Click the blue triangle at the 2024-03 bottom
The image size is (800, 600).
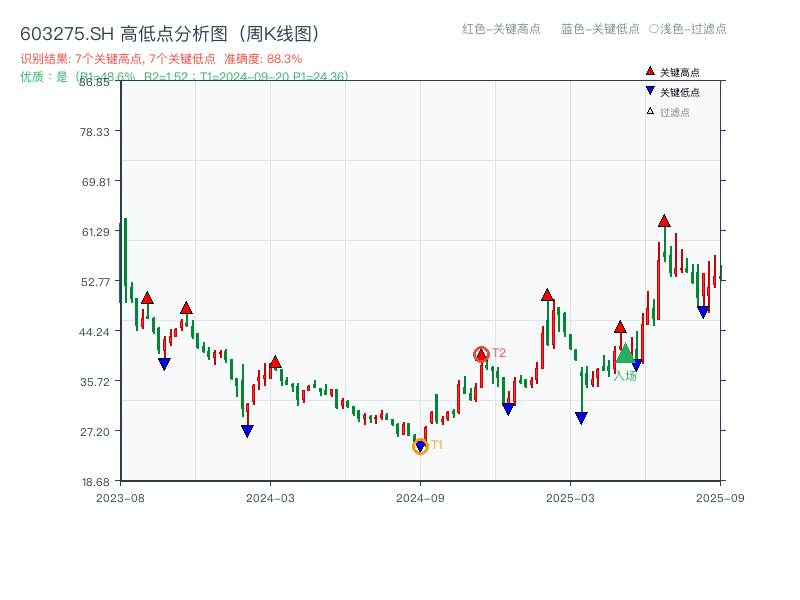point(247,430)
